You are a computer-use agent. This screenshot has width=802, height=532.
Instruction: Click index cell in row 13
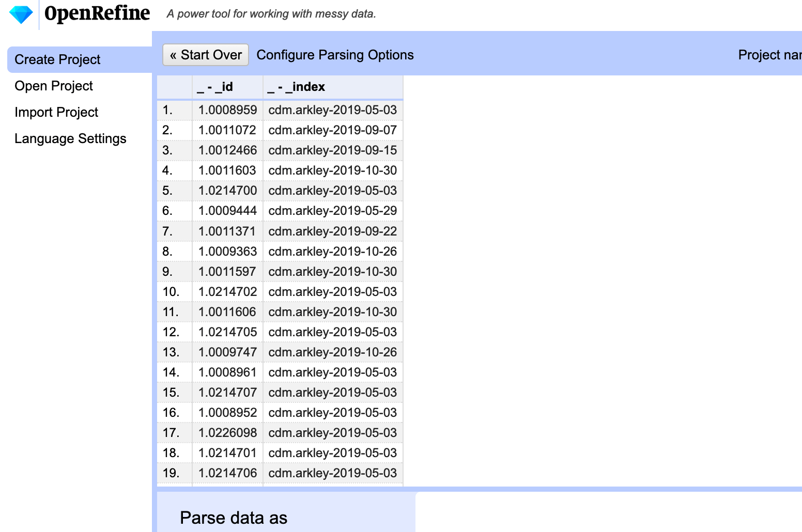(333, 352)
